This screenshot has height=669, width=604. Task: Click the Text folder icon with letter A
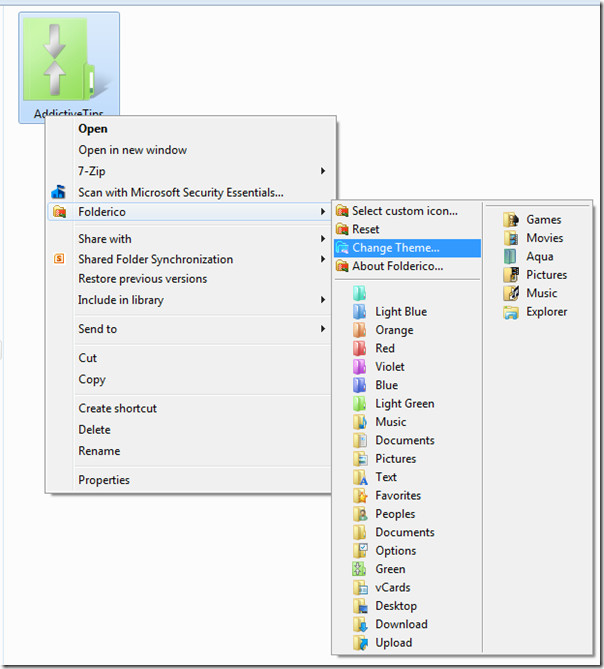point(360,477)
